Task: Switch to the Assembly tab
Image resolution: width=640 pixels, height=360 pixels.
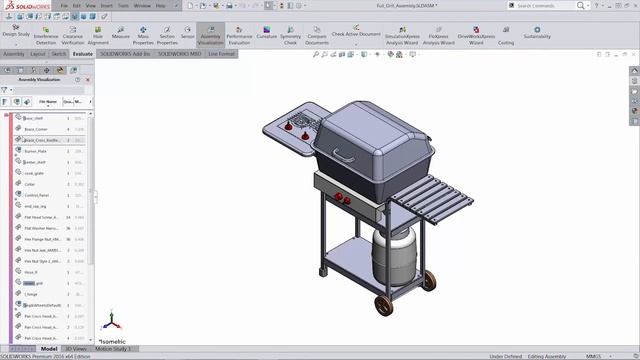Action: (x=13, y=54)
